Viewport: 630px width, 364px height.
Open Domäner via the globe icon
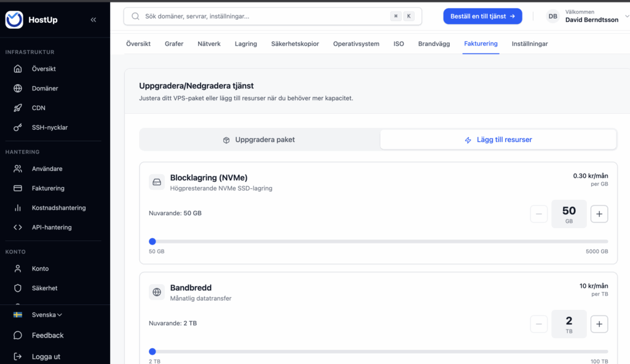[18, 89]
